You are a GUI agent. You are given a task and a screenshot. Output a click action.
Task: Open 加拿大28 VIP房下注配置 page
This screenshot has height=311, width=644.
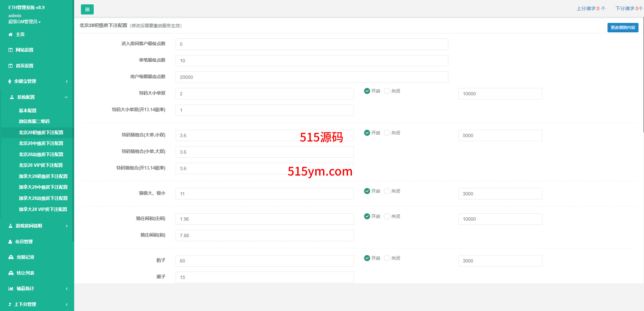pyautogui.click(x=43, y=209)
